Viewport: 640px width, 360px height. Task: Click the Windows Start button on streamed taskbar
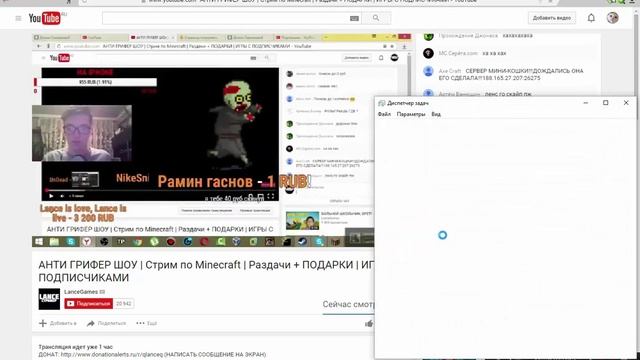pyautogui.click(x=39, y=242)
